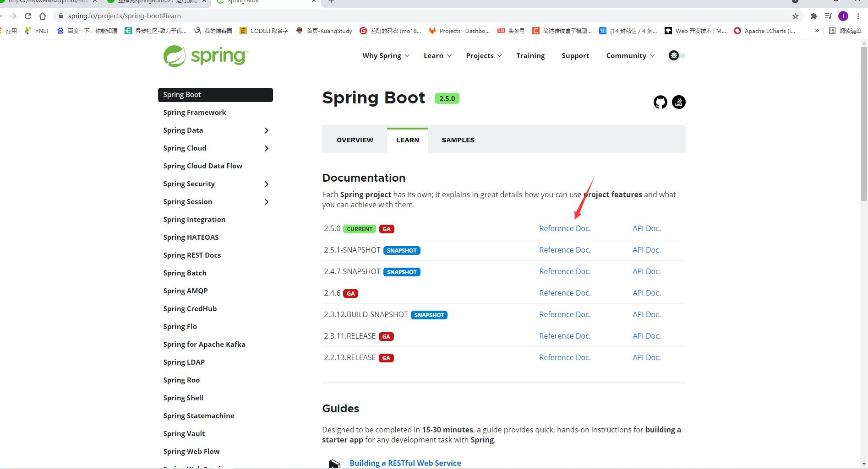Open the browser extensions puzzle icon
Viewport: 868px width, 469px height.
(813, 16)
